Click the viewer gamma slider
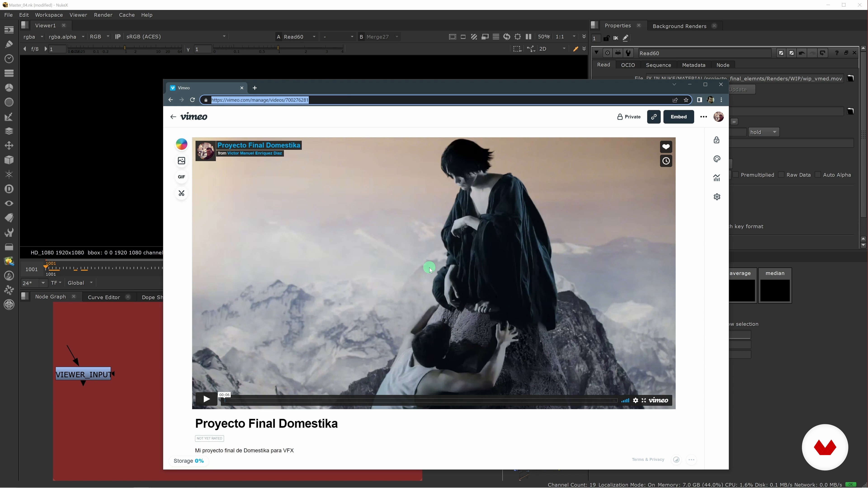Screen dimensions: 868x488 click(278, 49)
